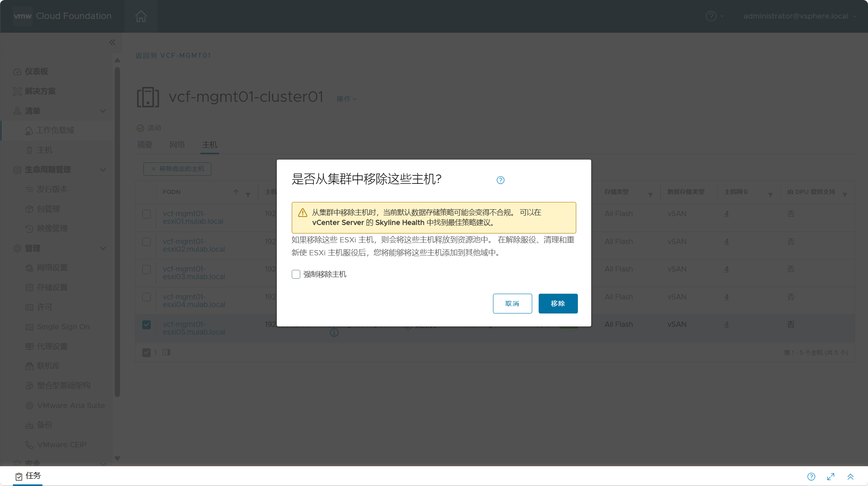
Task: Collapse the 生命周期管理 section in the sidebar
Action: [103, 170]
